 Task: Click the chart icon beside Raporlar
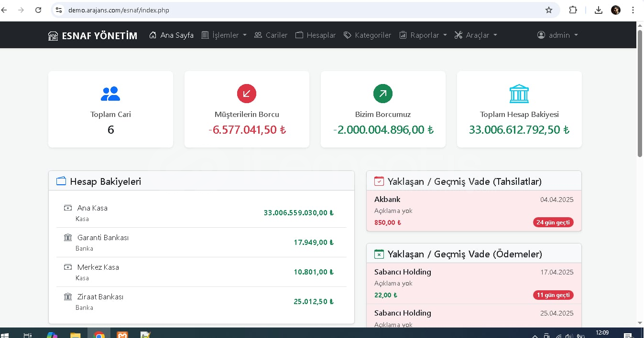403,35
